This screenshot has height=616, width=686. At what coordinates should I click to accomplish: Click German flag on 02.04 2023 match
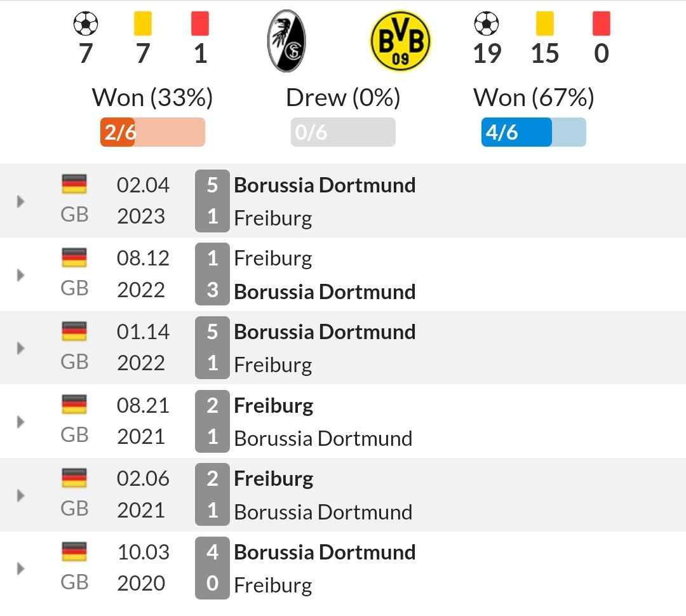coord(74,184)
